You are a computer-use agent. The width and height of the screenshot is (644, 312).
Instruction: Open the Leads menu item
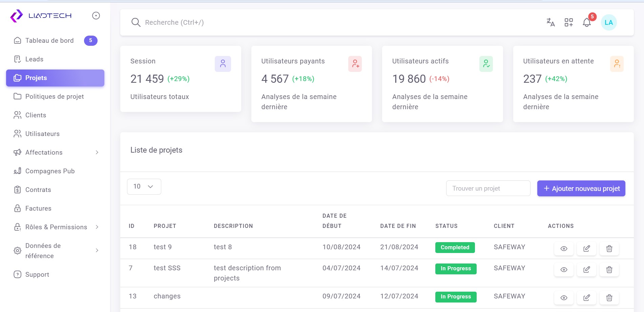tap(34, 59)
